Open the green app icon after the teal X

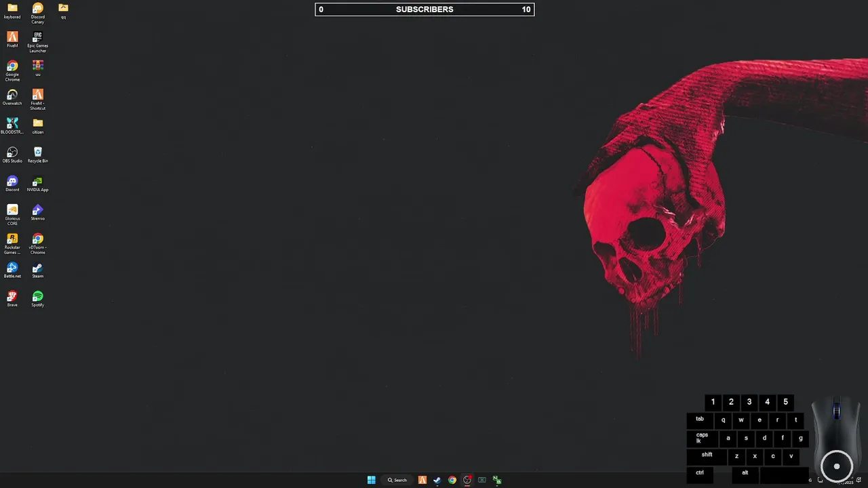tap(497, 480)
